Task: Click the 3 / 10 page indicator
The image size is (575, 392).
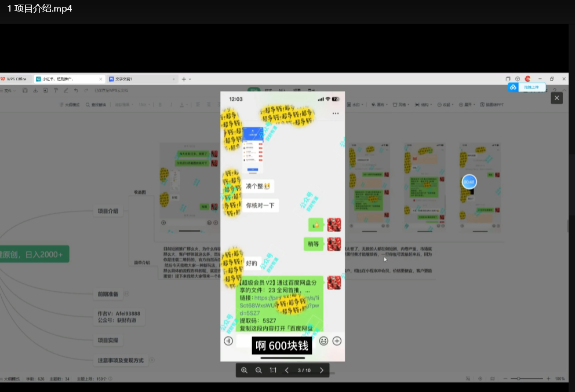Action: (x=304, y=371)
